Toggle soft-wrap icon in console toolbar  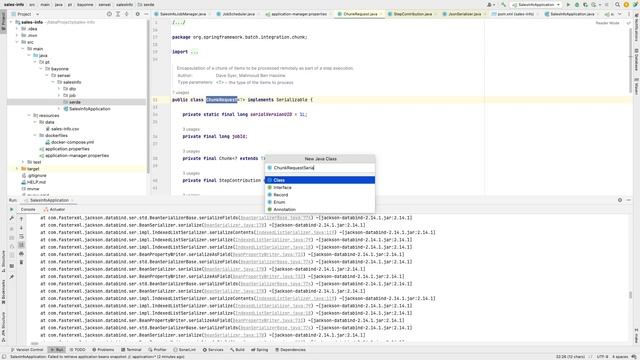21,236
